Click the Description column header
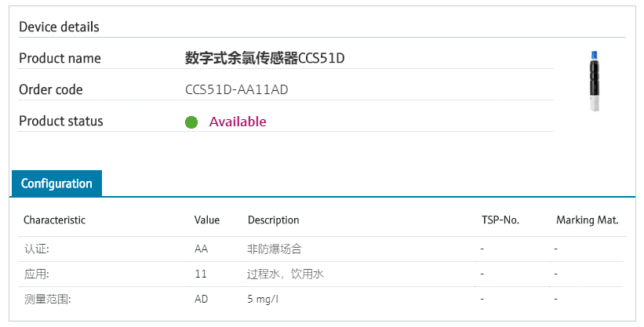 pos(274,220)
